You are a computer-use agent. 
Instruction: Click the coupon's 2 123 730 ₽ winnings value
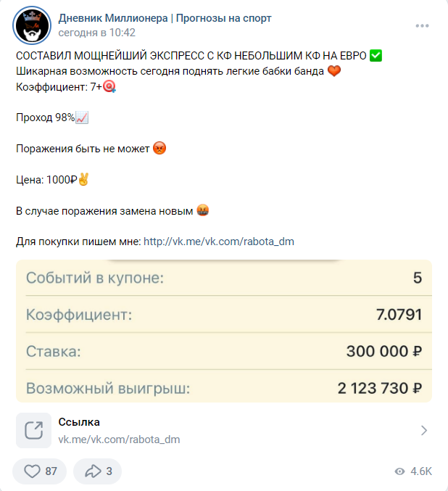[379, 388]
